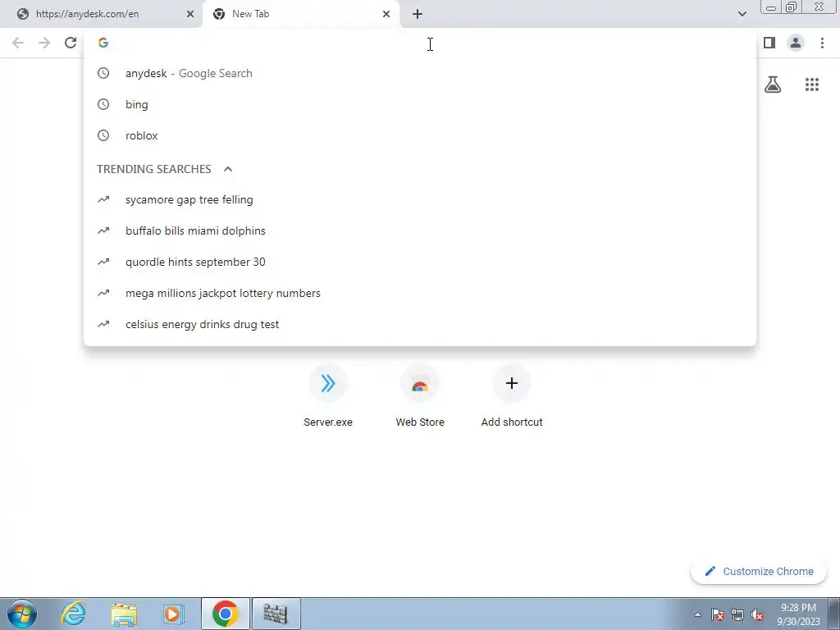Click the Action Center flag icon
Viewport: 840px width, 630px height.
(x=718, y=614)
